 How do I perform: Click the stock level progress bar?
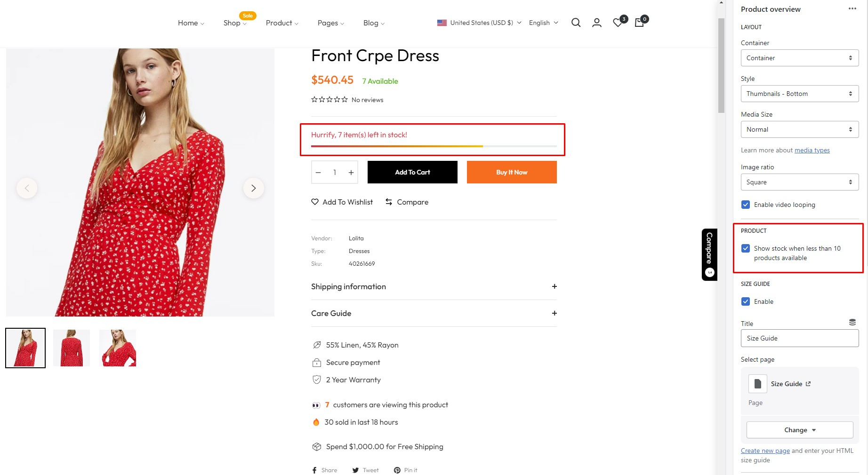pyautogui.click(x=434, y=146)
